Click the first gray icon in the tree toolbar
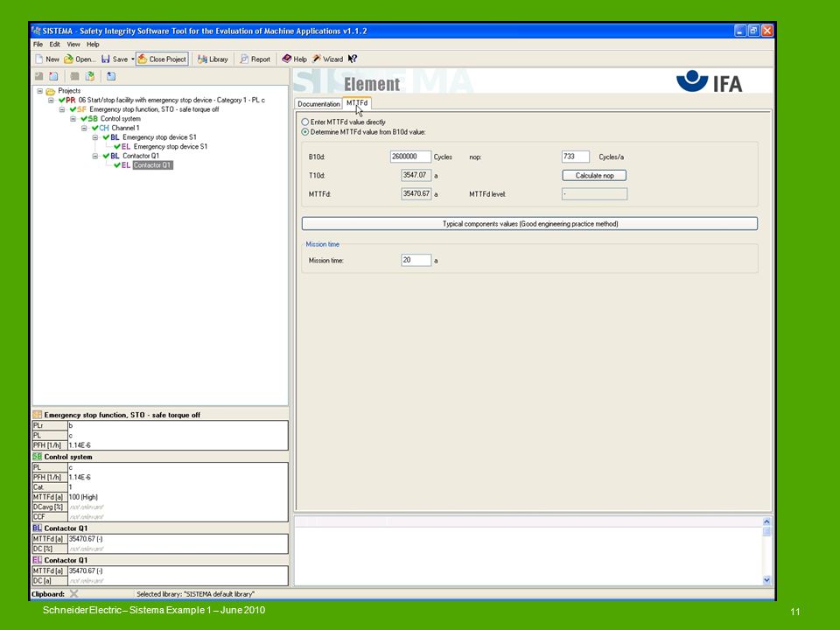This screenshot has width=840, height=630. click(39, 76)
